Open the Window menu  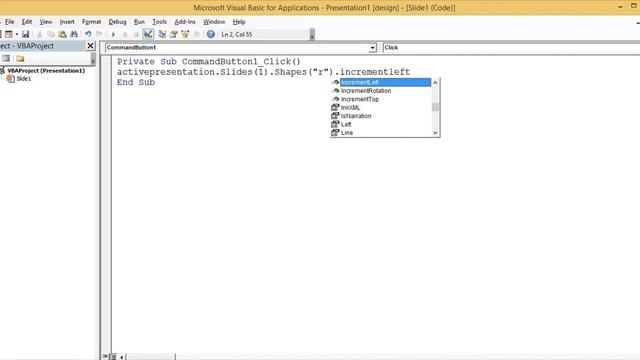[x=214, y=22]
